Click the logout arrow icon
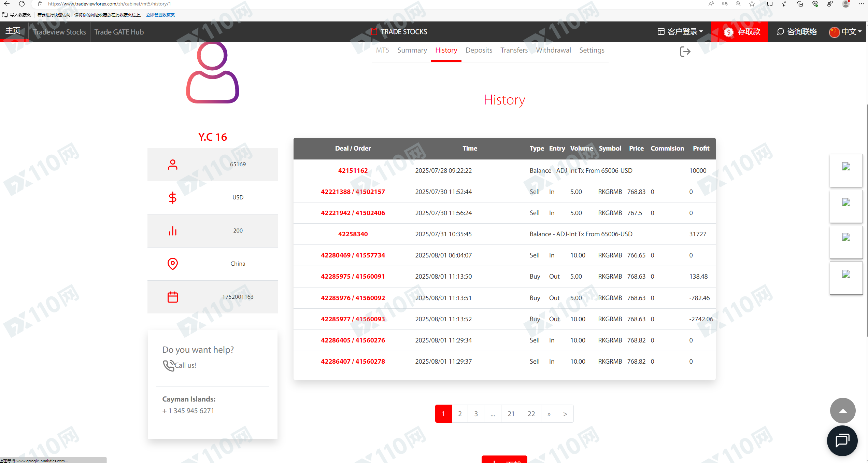The image size is (868, 463). coord(685,52)
